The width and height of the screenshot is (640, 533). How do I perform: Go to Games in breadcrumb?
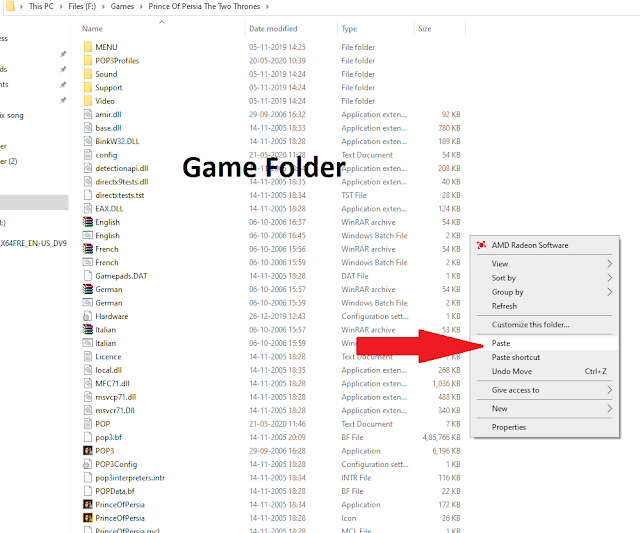122,7
